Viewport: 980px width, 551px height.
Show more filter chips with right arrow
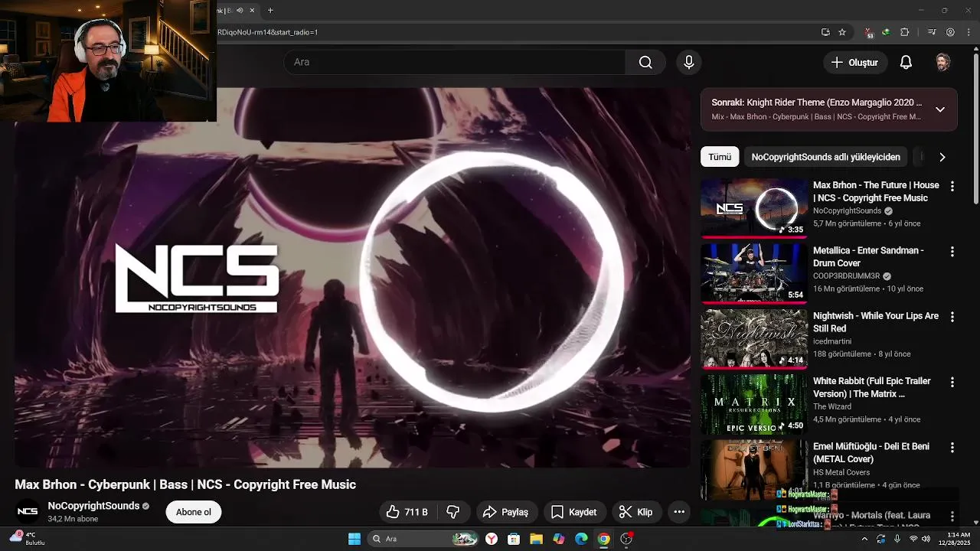[942, 157]
